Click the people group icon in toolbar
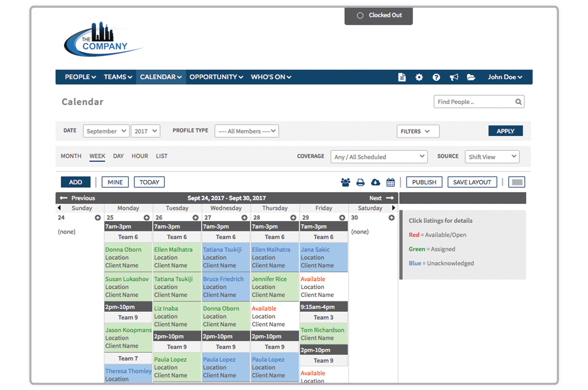 tap(345, 182)
